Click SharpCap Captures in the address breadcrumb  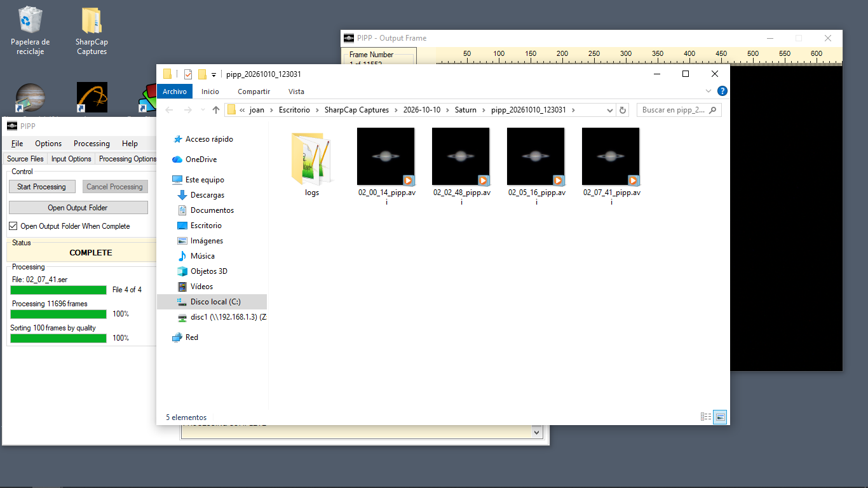pyautogui.click(x=356, y=110)
